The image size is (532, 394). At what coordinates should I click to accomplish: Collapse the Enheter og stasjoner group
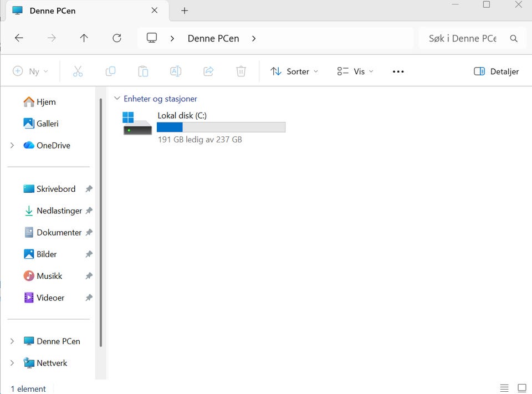pos(116,99)
